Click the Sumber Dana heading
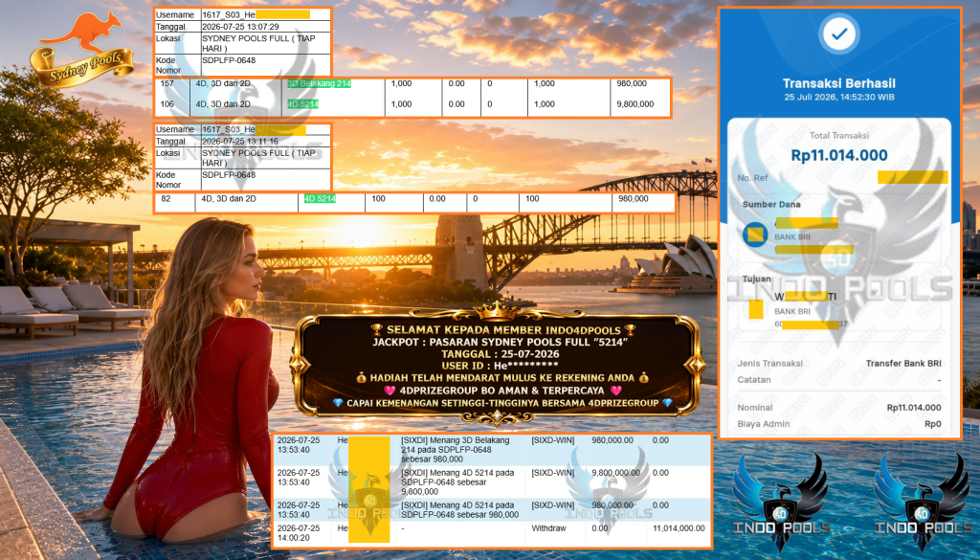The width and height of the screenshot is (980, 560). 771,204
